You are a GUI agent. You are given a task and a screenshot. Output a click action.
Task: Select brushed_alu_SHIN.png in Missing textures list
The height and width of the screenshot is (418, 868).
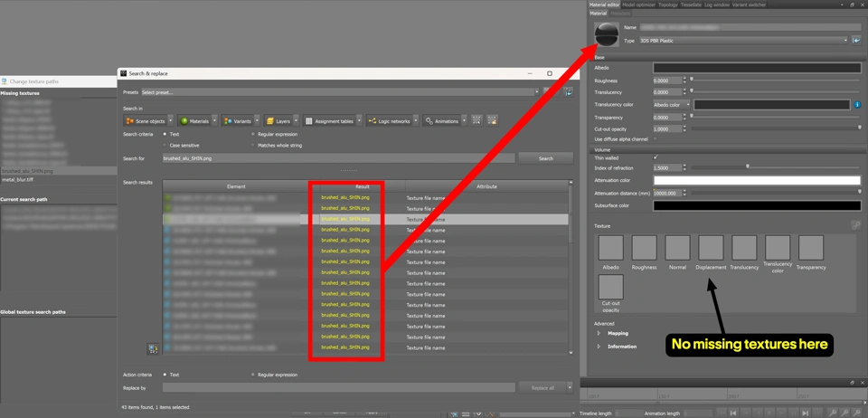[x=58, y=171]
